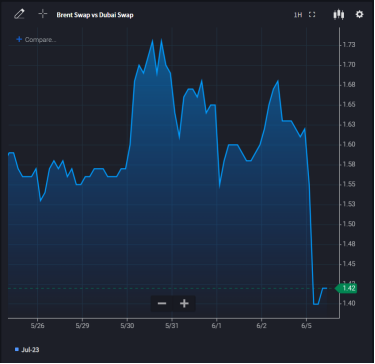Open the candlestick chart type menu

(x=339, y=14)
